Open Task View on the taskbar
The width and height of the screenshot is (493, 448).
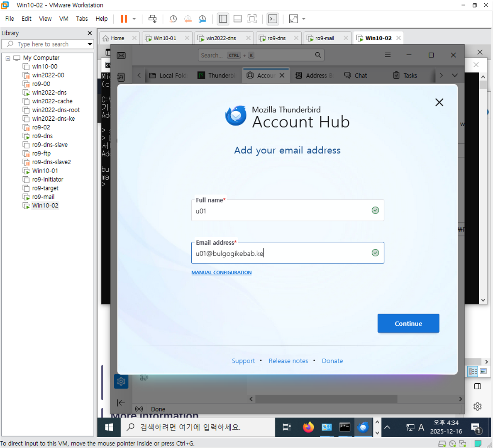point(286,427)
